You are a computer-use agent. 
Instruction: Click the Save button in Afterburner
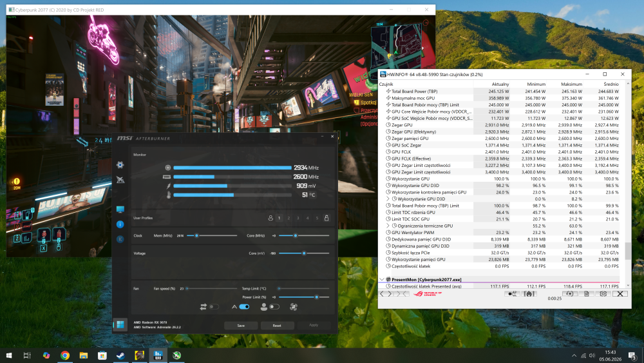coord(241,325)
